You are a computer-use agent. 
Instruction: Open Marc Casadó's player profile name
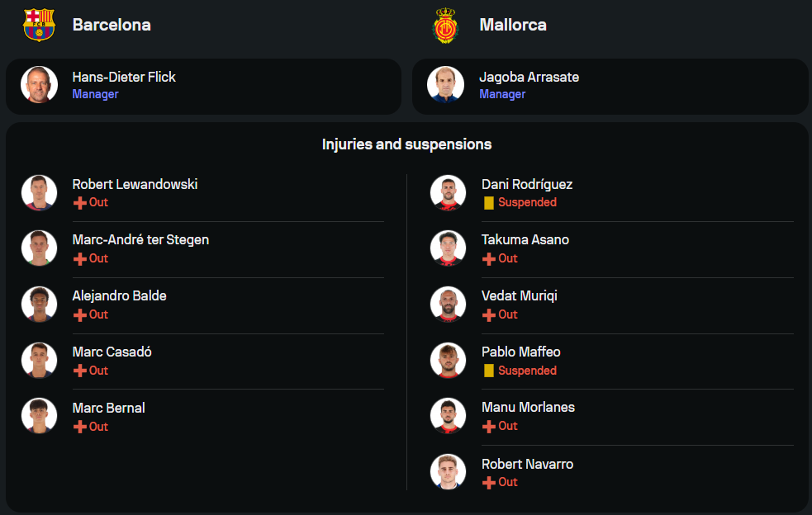pyautogui.click(x=112, y=352)
